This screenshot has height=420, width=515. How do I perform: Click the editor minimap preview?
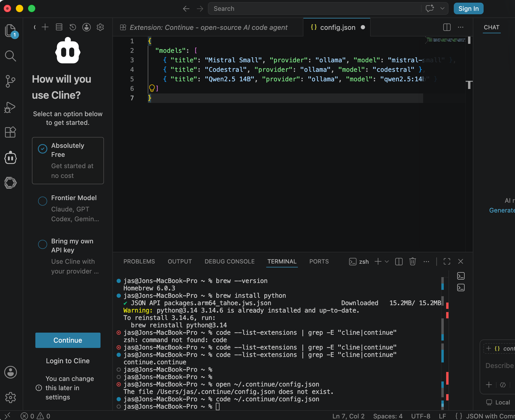[x=446, y=40]
